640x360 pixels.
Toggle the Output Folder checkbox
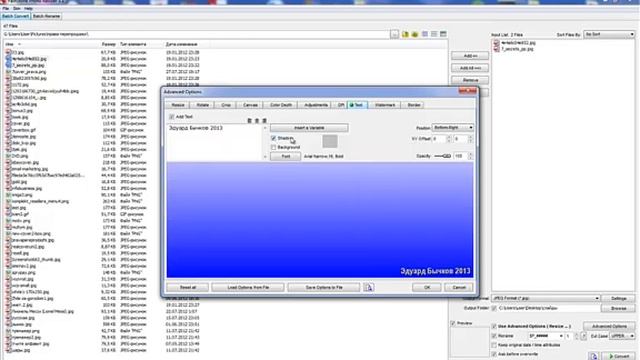[494, 308]
